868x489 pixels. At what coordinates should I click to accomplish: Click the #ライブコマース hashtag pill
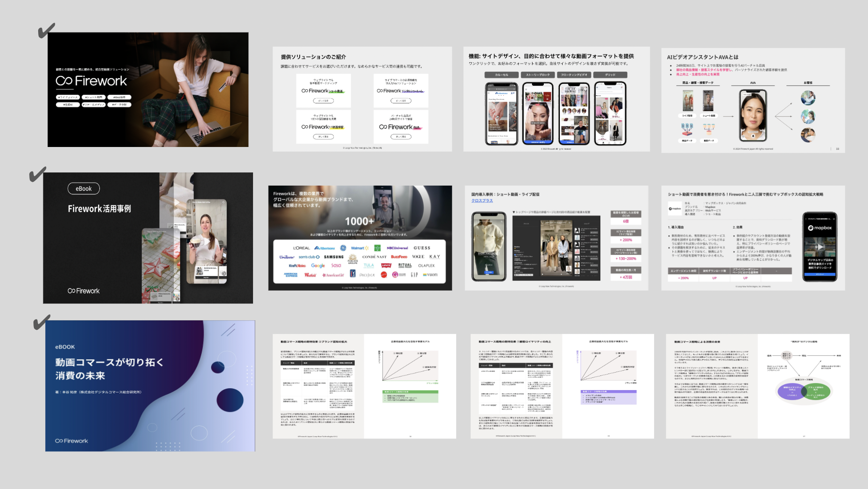tap(67, 98)
